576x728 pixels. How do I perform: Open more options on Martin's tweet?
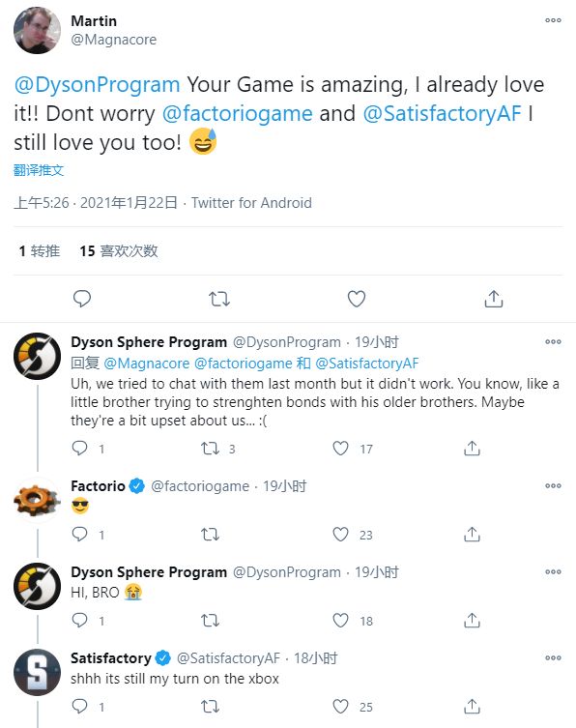coord(553,20)
